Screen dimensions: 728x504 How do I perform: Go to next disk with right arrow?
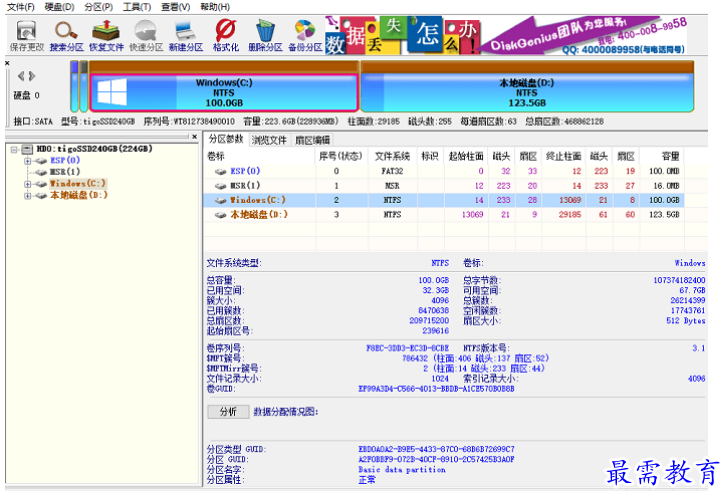(x=32, y=76)
